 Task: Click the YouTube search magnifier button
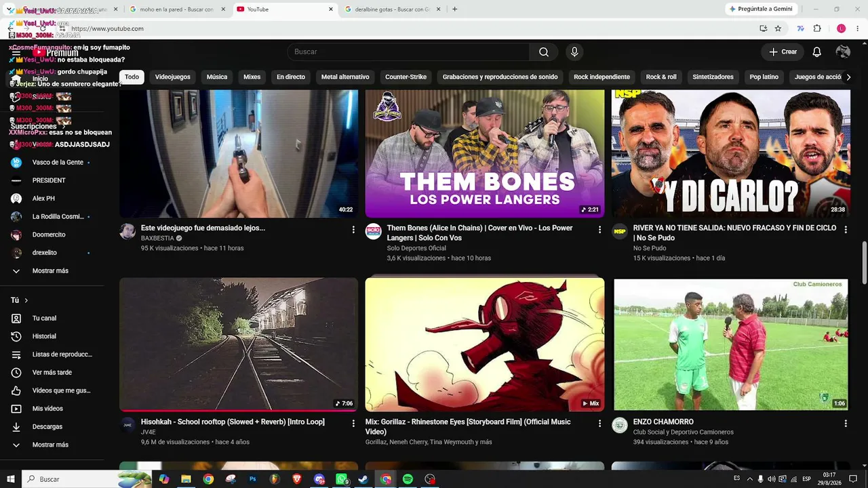coord(544,52)
